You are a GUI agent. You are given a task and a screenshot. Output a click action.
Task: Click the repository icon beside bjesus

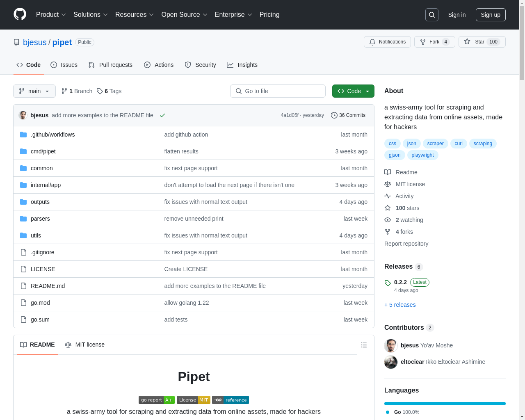[x=16, y=42]
